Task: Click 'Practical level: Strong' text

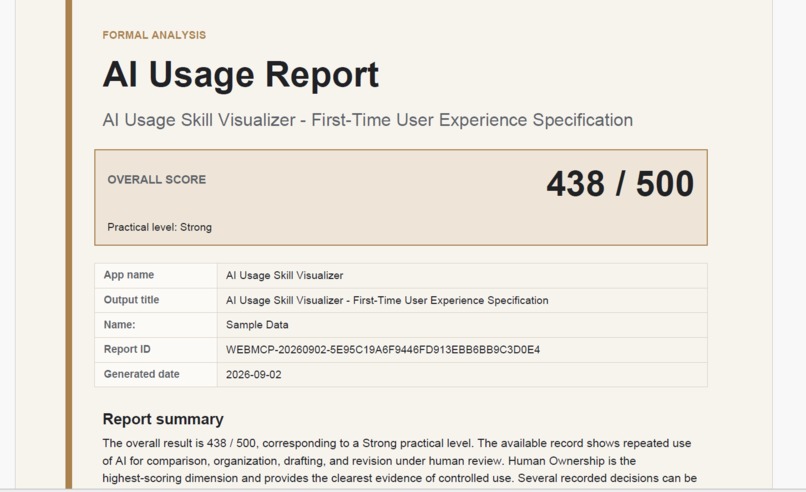Action: [x=159, y=227]
